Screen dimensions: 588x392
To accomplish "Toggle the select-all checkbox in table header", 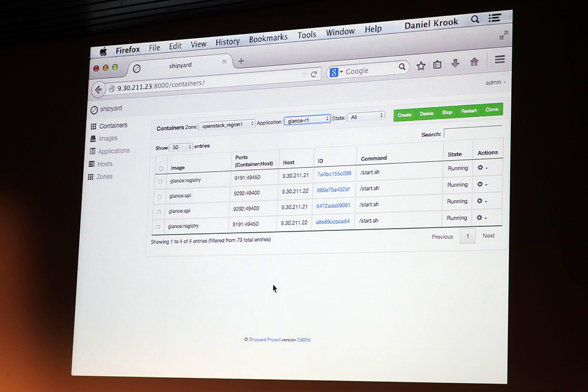I will (x=161, y=169).
